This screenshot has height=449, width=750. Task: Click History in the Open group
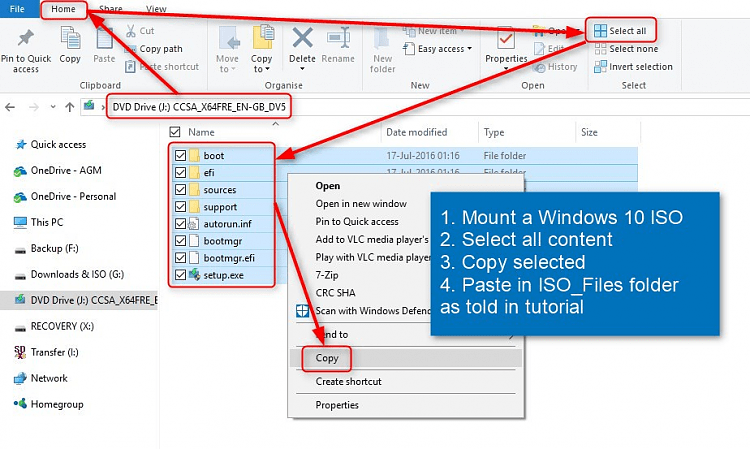(556, 67)
